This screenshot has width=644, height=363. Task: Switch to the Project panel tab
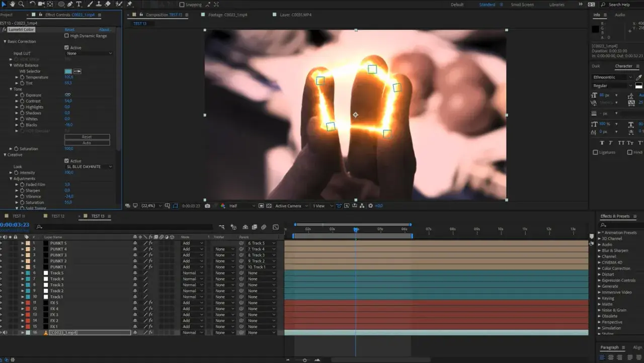[x=6, y=15]
